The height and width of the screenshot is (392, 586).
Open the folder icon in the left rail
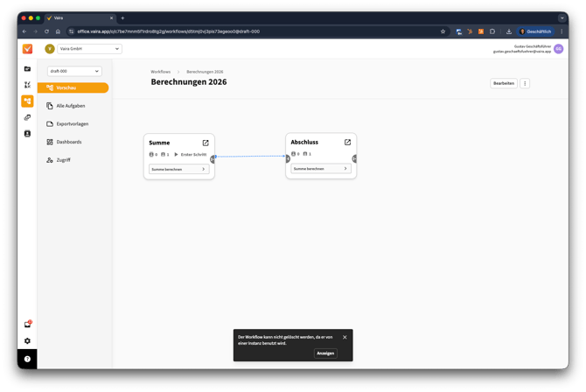27,69
